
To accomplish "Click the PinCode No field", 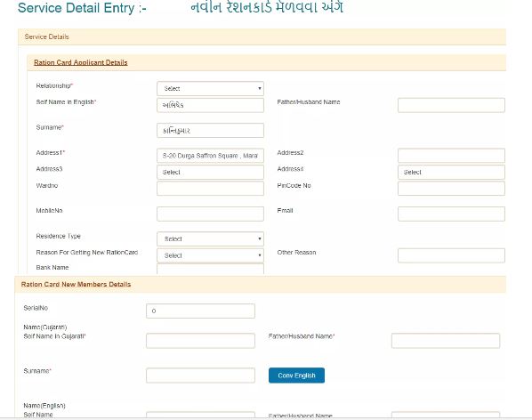I will click(x=451, y=189).
